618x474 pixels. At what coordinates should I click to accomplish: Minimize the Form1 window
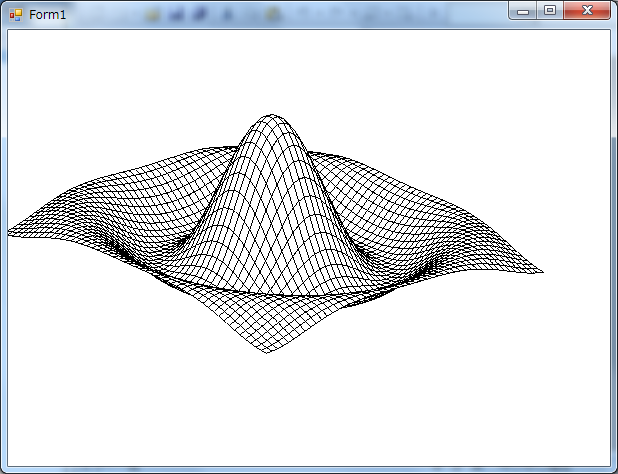523,11
